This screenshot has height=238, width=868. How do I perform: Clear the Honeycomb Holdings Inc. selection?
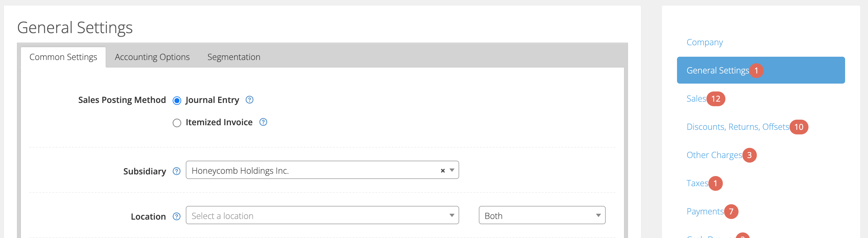tap(443, 171)
